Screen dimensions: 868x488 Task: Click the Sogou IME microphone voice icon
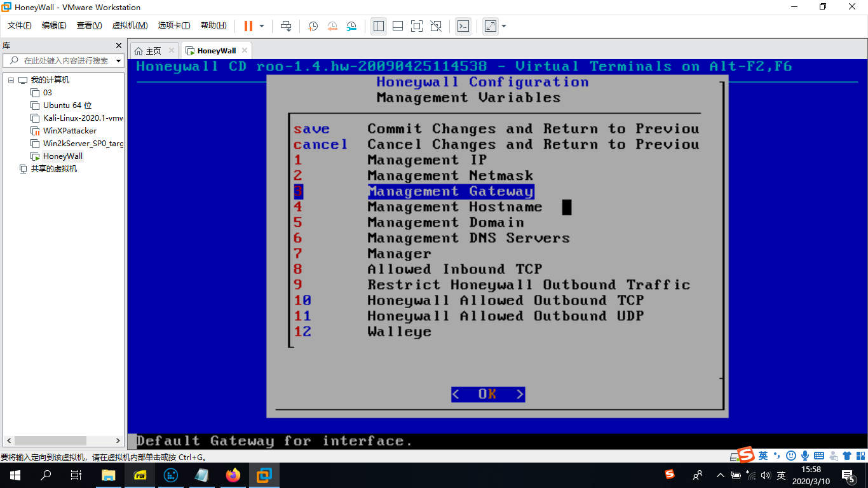805,456
